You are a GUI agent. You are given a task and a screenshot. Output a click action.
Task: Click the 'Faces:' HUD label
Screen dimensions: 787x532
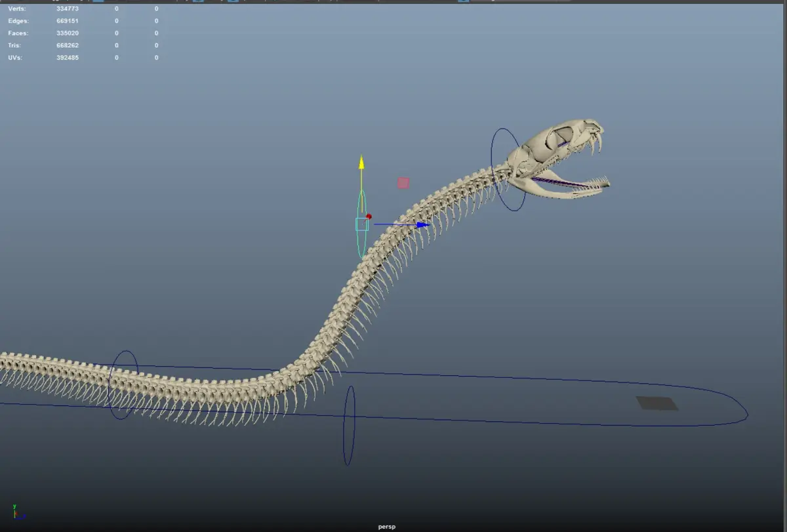click(18, 33)
